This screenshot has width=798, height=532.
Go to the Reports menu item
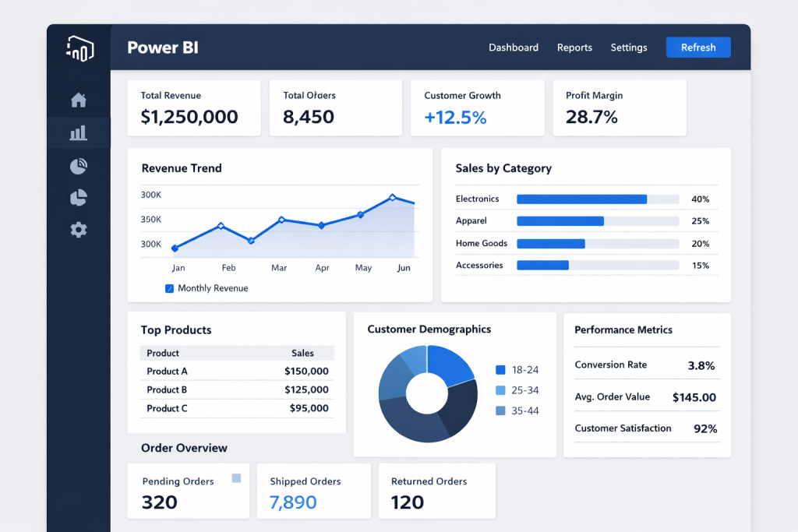point(574,48)
